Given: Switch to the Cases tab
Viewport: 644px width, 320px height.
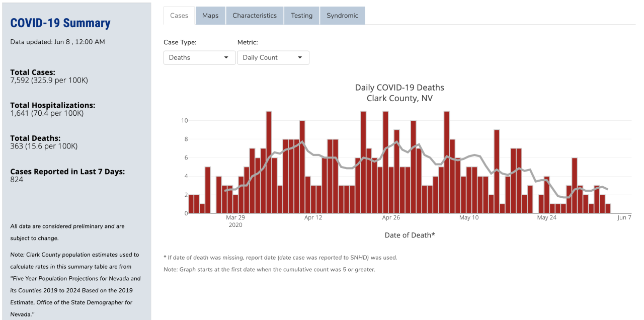Looking at the screenshot, I should pos(179,16).
